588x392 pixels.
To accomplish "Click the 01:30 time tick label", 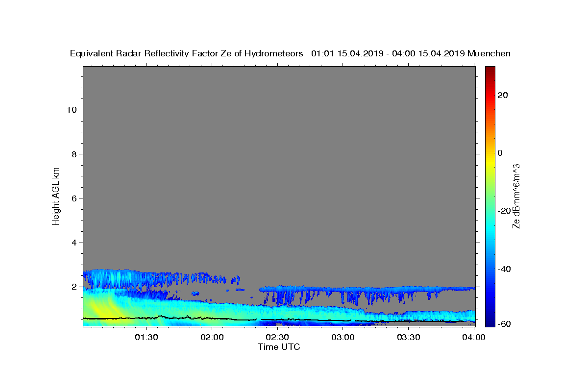I will tap(146, 337).
